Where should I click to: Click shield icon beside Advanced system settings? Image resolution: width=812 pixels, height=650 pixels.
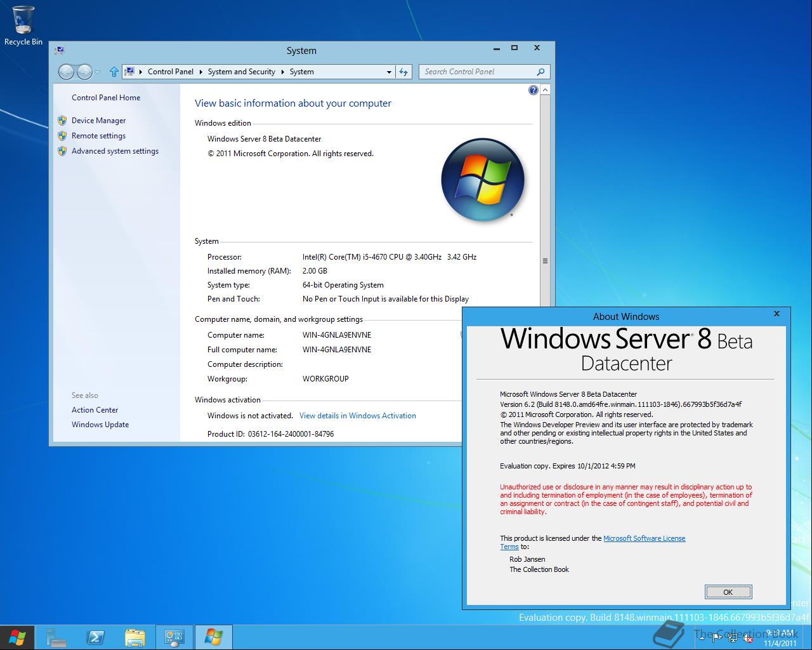pyautogui.click(x=62, y=151)
